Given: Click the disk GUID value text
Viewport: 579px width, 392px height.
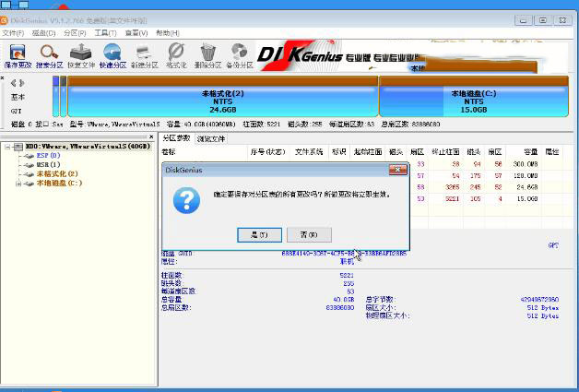Looking at the screenshot, I should click(344, 254).
